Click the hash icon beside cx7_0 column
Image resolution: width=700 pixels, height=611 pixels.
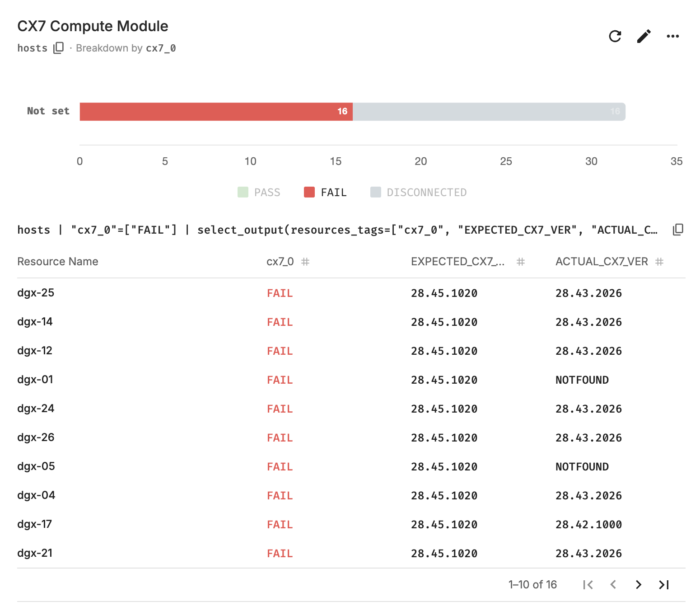[x=305, y=262]
